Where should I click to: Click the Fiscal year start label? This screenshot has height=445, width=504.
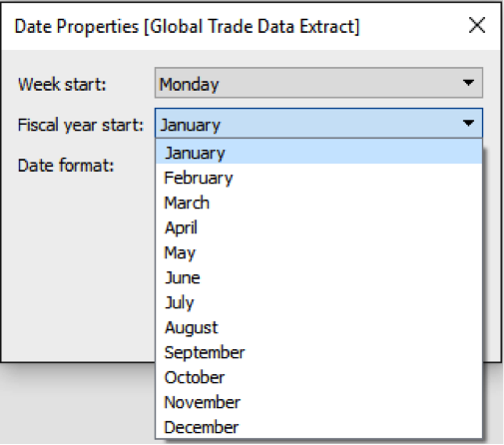point(80,125)
